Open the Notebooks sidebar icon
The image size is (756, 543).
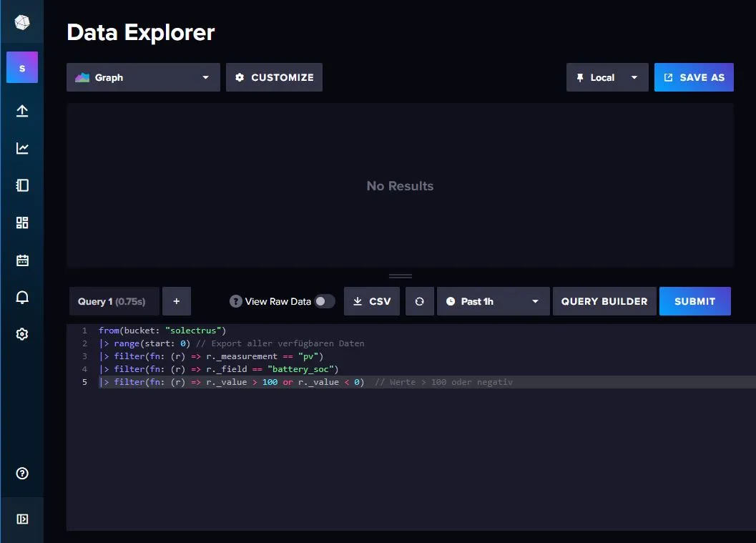tap(22, 185)
